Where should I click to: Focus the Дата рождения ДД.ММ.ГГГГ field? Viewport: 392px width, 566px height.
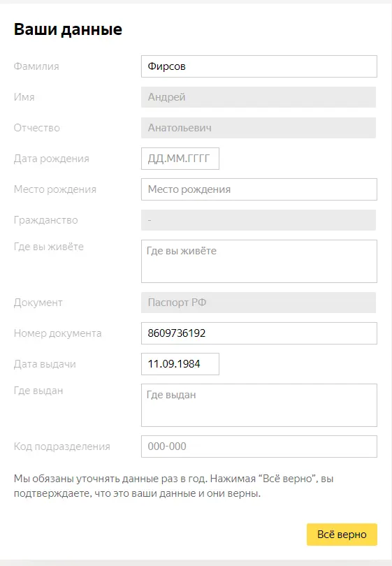[180, 159]
